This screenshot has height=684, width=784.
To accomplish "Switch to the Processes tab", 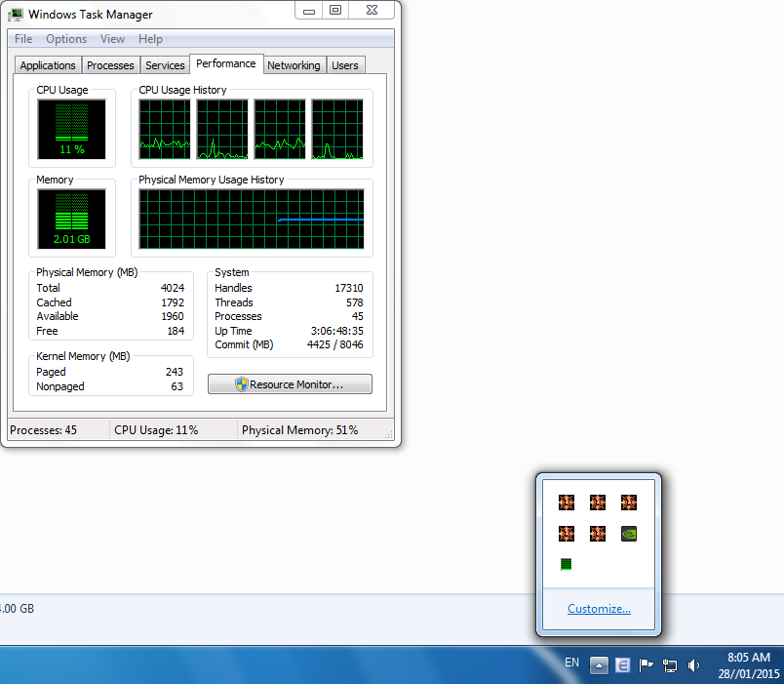I will pyautogui.click(x=110, y=65).
